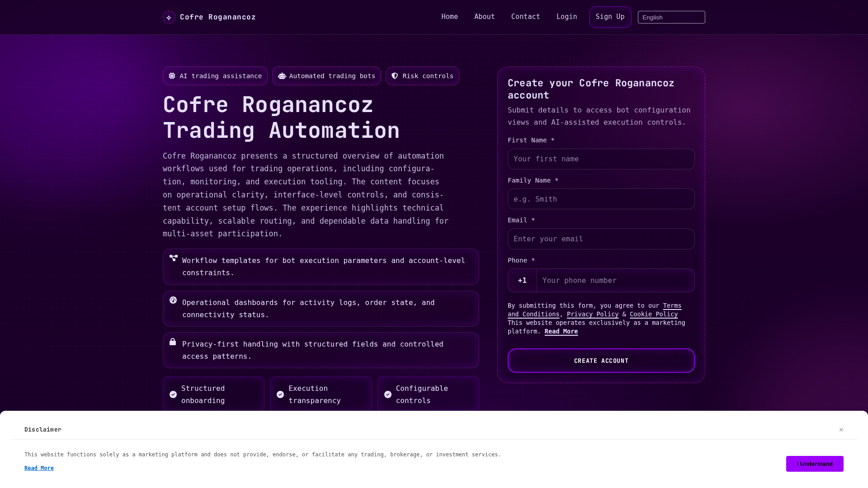Click the Cofre Roganancoz brand name
868x488 pixels.
[x=218, y=17]
